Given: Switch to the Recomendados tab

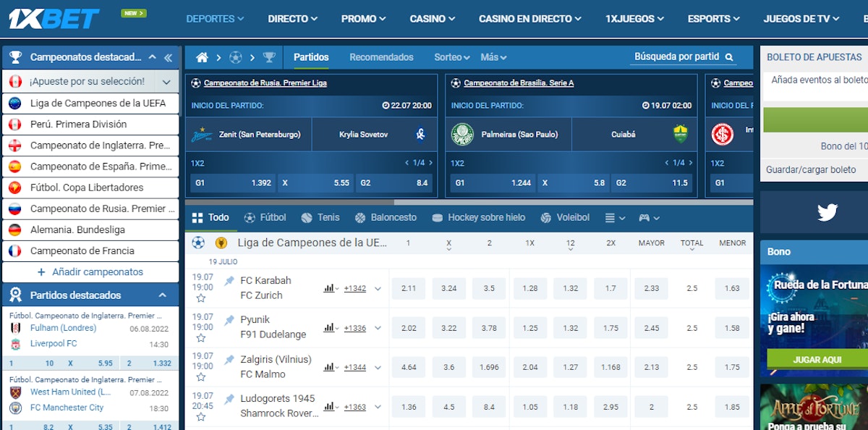Looking at the screenshot, I should click(381, 57).
